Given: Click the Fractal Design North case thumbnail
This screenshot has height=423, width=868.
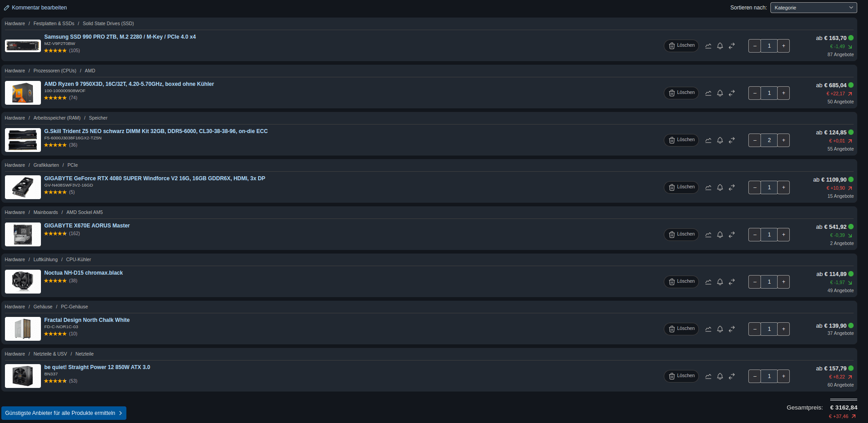Looking at the screenshot, I should point(23,329).
